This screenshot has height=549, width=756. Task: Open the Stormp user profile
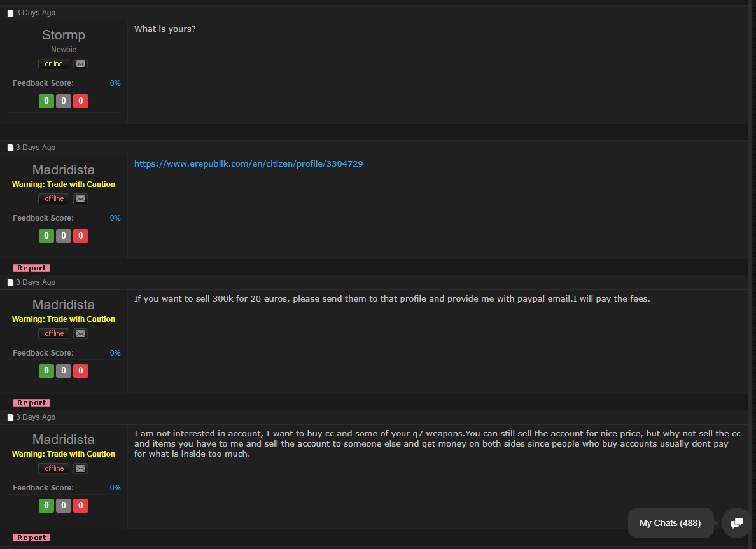(64, 35)
